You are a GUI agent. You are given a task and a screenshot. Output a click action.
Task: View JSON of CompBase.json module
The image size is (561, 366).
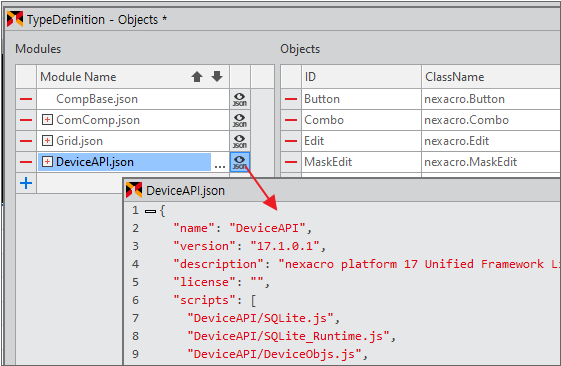click(240, 99)
